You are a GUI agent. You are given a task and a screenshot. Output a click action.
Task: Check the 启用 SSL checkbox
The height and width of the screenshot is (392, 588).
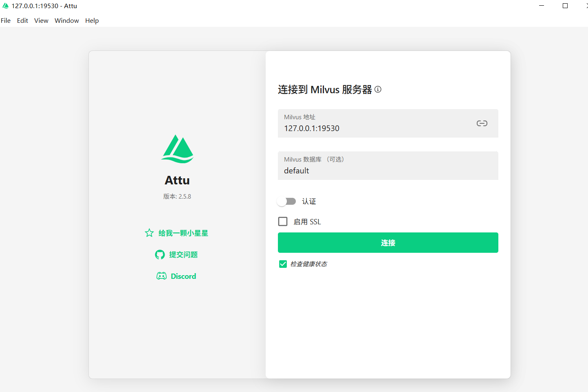283,221
